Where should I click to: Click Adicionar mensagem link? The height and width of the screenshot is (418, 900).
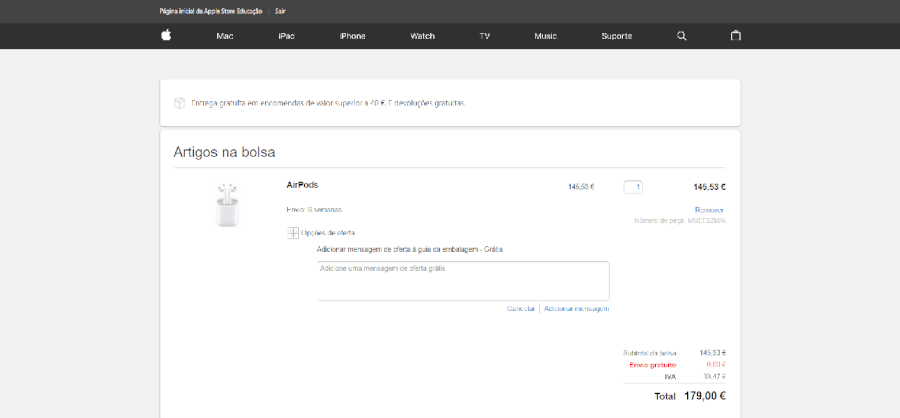pyautogui.click(x=576, y=309)
